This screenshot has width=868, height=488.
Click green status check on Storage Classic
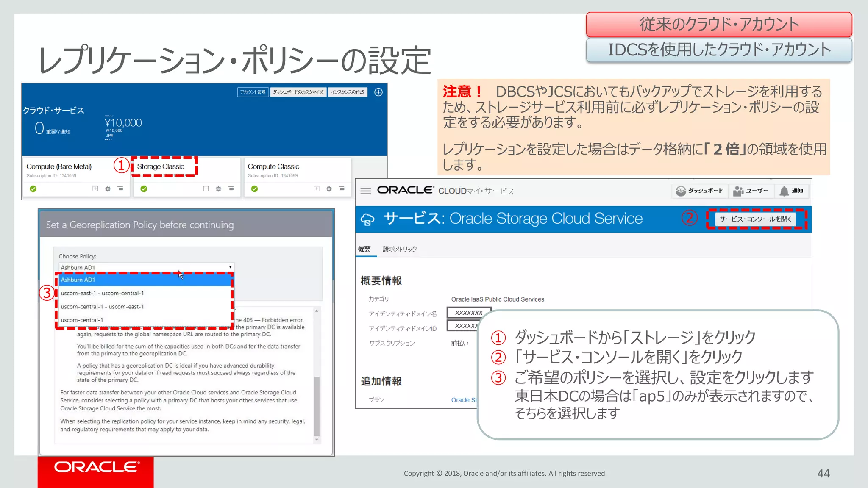pyautogui.click(x=144, y=189)
